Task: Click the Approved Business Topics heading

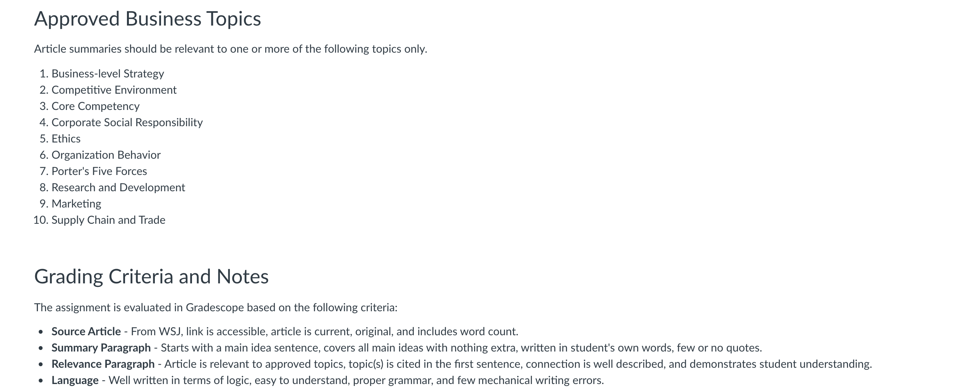Action: point(147,19)
